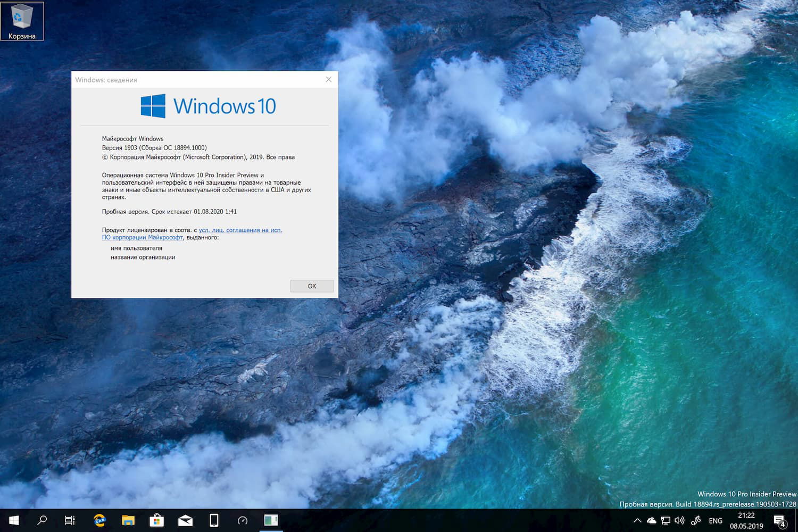Screen dimensions: 798x532
Task: Click OK to dismiss the Windows info dialog
Action: coord(312,286)
